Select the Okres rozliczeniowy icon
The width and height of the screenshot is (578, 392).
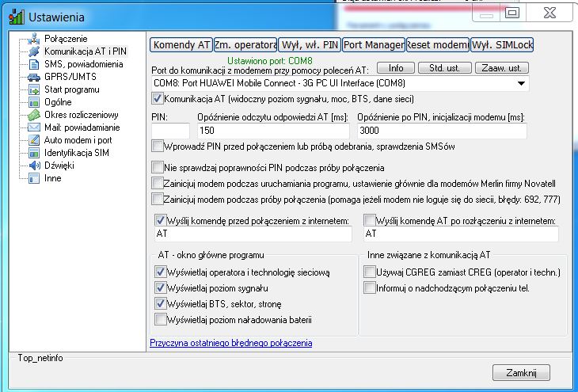click(x=33, y=115)
